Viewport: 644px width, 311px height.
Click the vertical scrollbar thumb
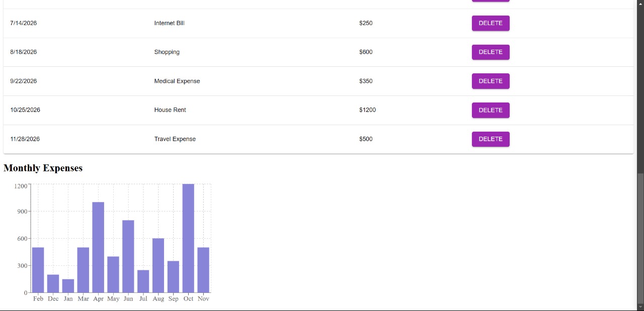tap(640, 237)
